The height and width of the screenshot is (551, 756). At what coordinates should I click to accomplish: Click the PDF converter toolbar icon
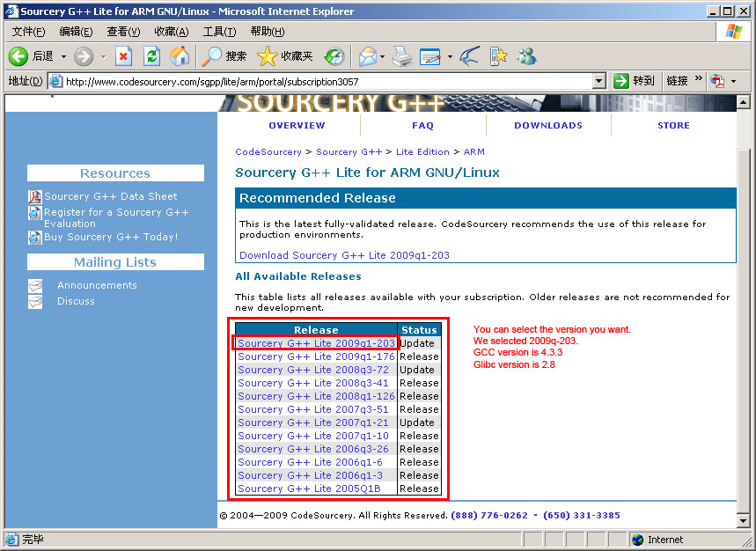(x=717, y=81)
